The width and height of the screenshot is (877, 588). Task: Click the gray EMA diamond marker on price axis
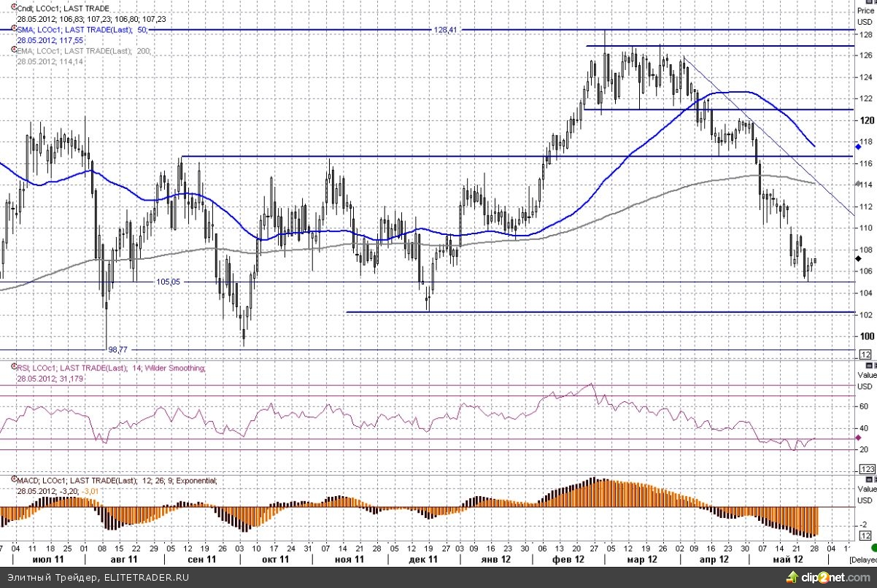[x=858, y=184]
